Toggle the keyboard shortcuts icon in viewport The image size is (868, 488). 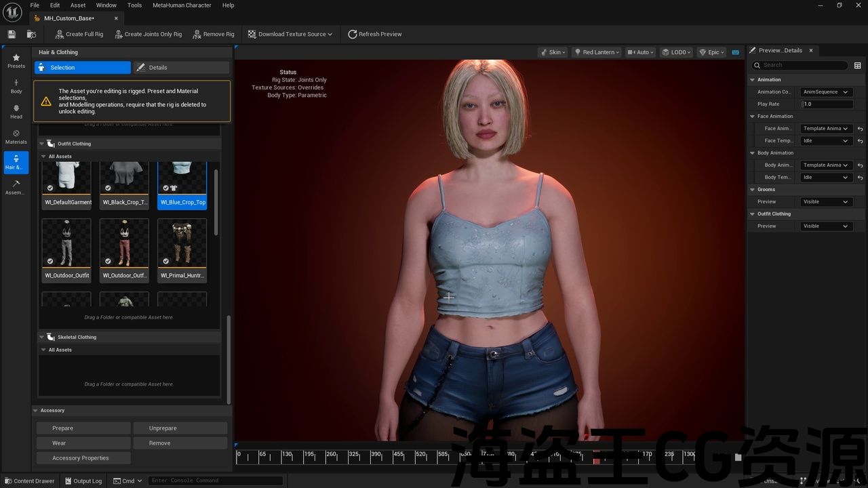pos(735,52)
